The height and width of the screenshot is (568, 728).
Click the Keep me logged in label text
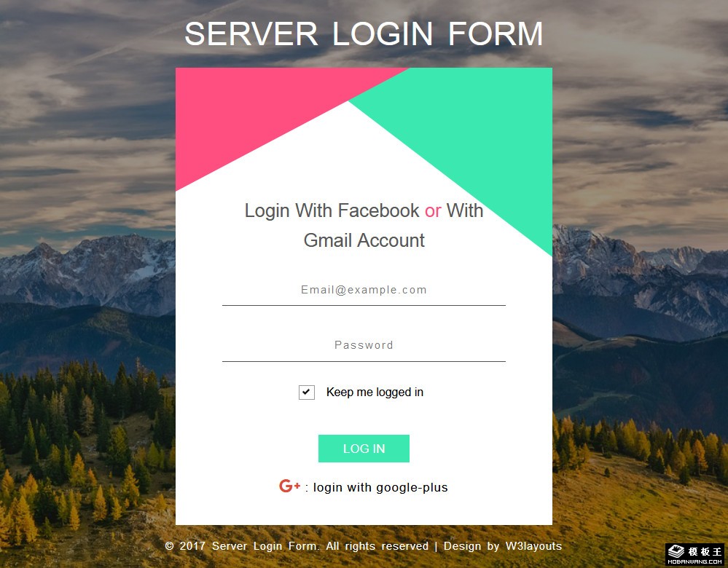[x=375, y=392]
